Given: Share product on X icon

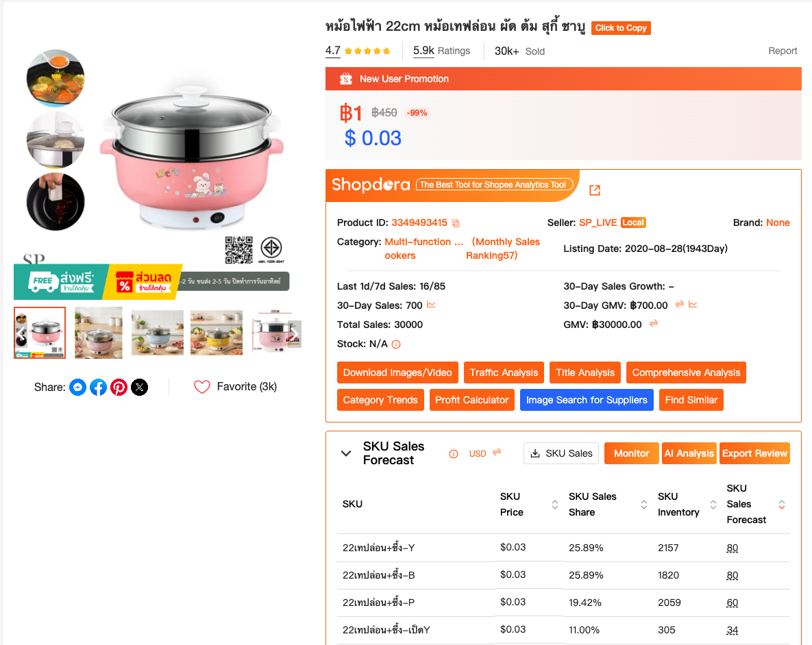Looking at the screenshot, I should [139, 388].
